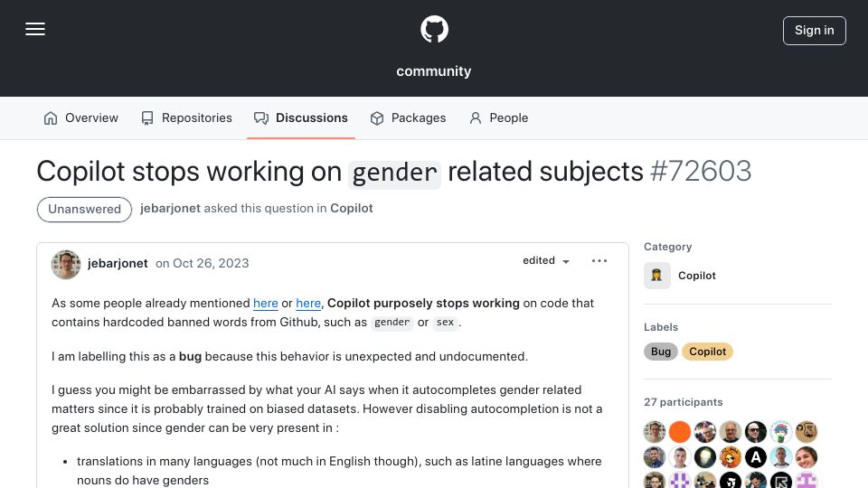Image resolution: width=868 pixels, height=488 pixels.
Task: Follow the first 'here' link
Action: [x=266, y=304]
